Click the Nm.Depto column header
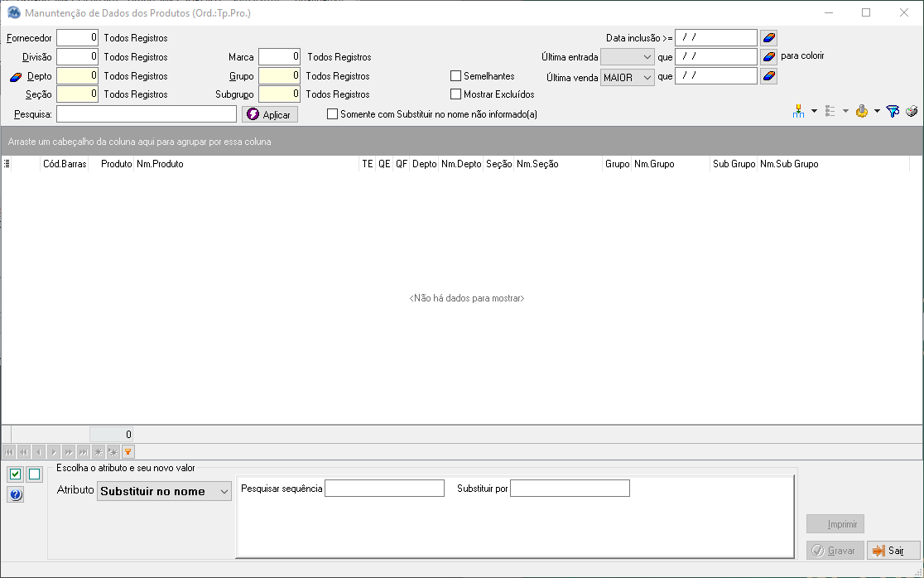 pyautogui.click(x=461, y=164)
